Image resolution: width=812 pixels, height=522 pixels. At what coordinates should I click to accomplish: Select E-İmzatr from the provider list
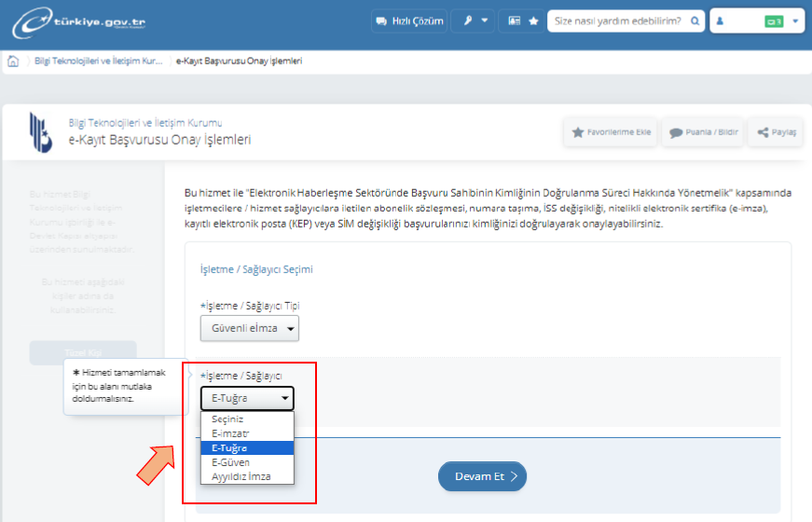247,433
